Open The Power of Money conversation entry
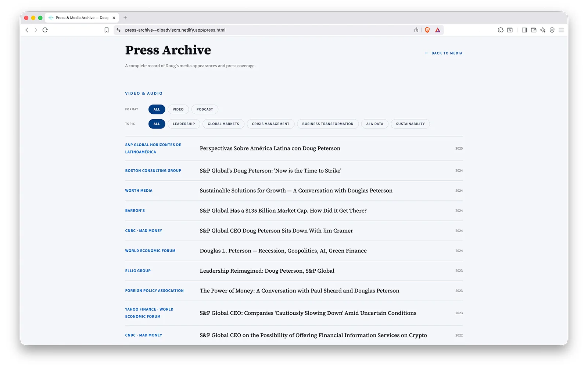This screenshot has height=368, width=588. pos(294,291)
